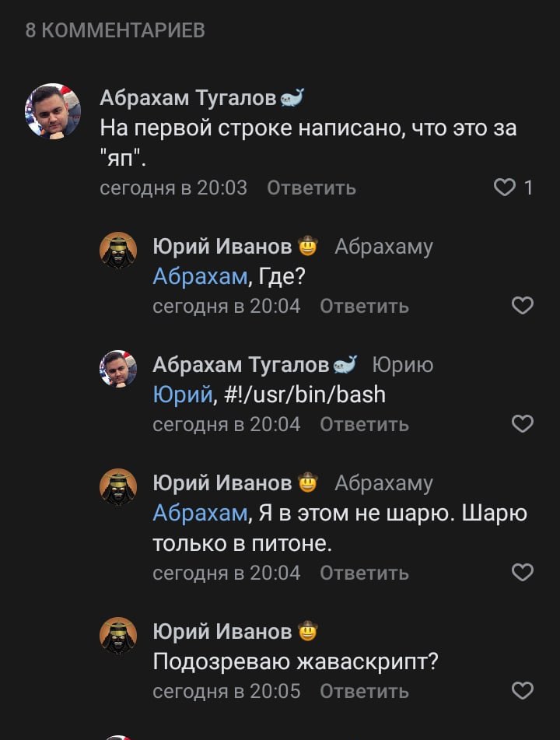Click "сегодня в 20:03" timestamp
Viewport: 560px width, 740px height.
point(173,188)
